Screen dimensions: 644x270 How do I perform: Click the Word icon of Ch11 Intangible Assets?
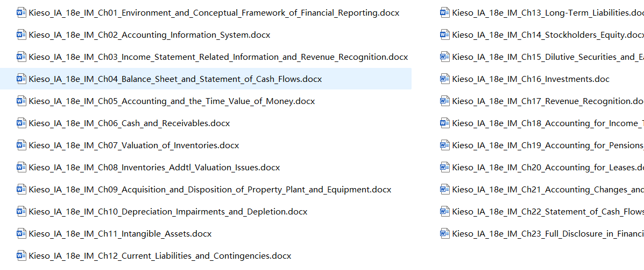point(22,234)
